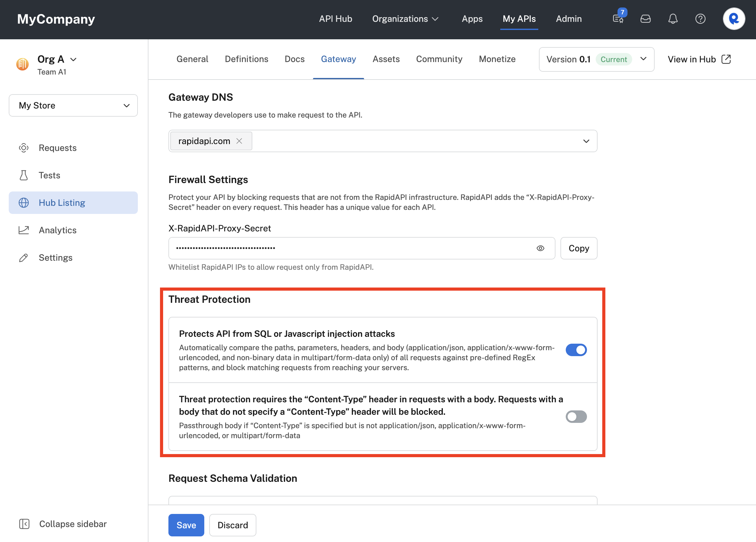Click the Firewall Settings heading
This screenshot has width=756, height=542.
208,179
